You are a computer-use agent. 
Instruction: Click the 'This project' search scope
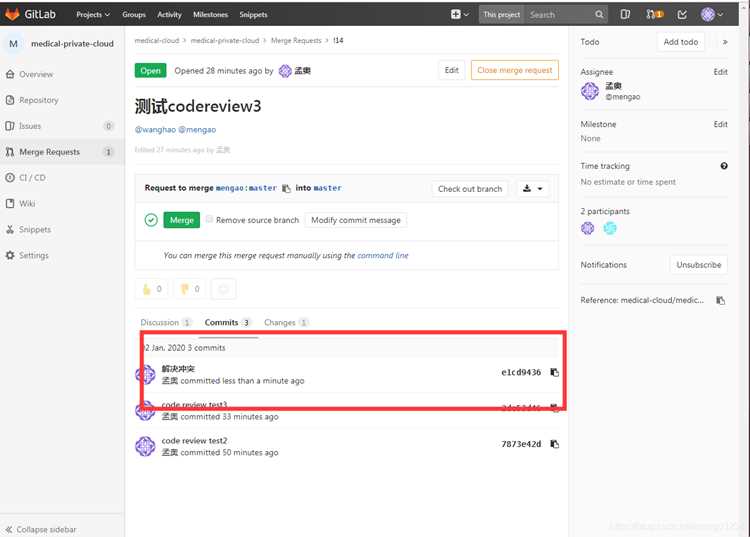coord(501,15)
